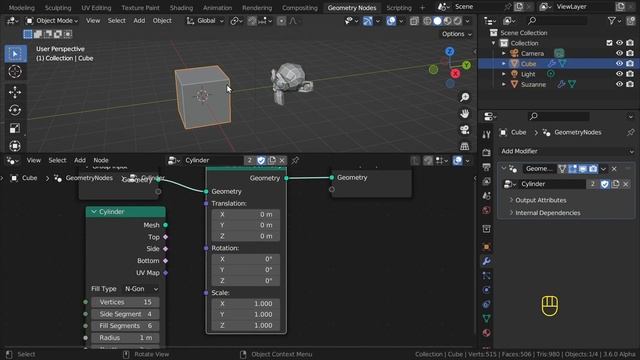Open the Object properties orange square tab
The width and height of the screenshot is (640, 360).
pos(486,247)
